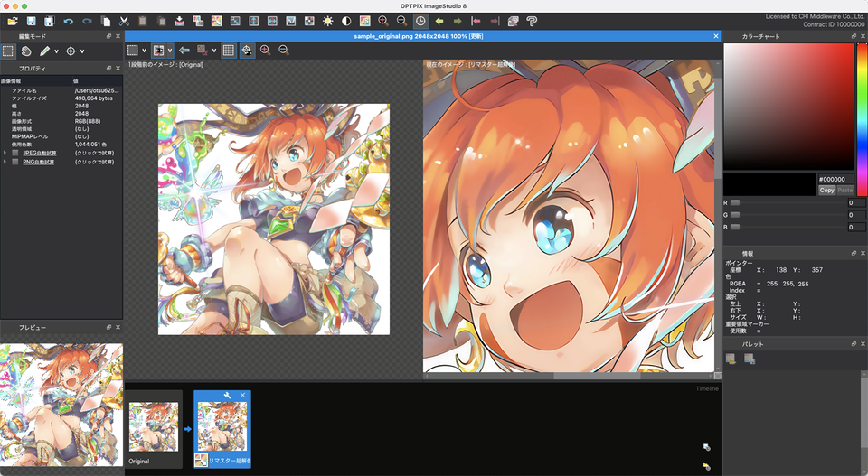Click the first palette load icon
This screenshot has width=868, height=476.
click(731, 359)
